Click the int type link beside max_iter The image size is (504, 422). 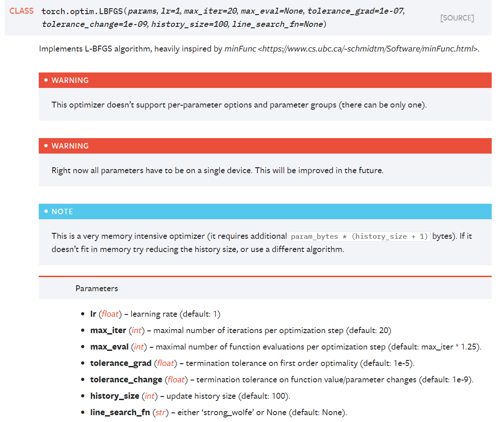137,330
